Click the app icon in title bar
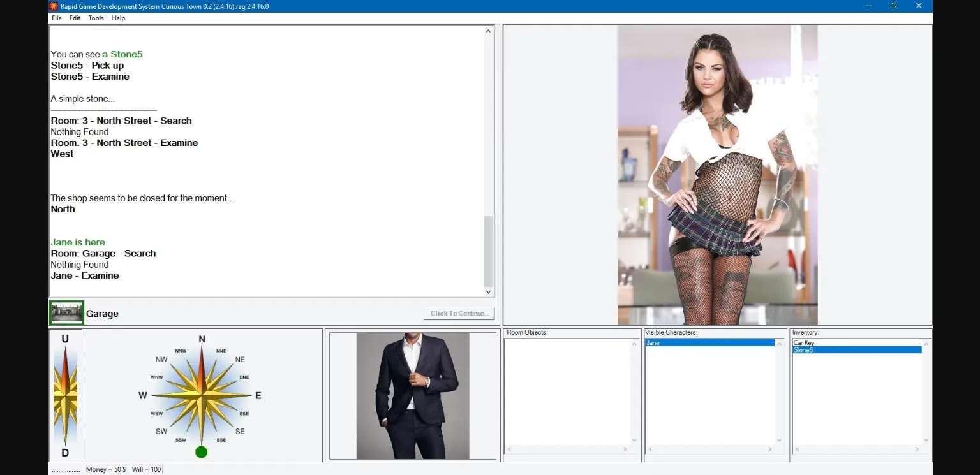Viewport: 980px width, 475px height. point(54,6)
